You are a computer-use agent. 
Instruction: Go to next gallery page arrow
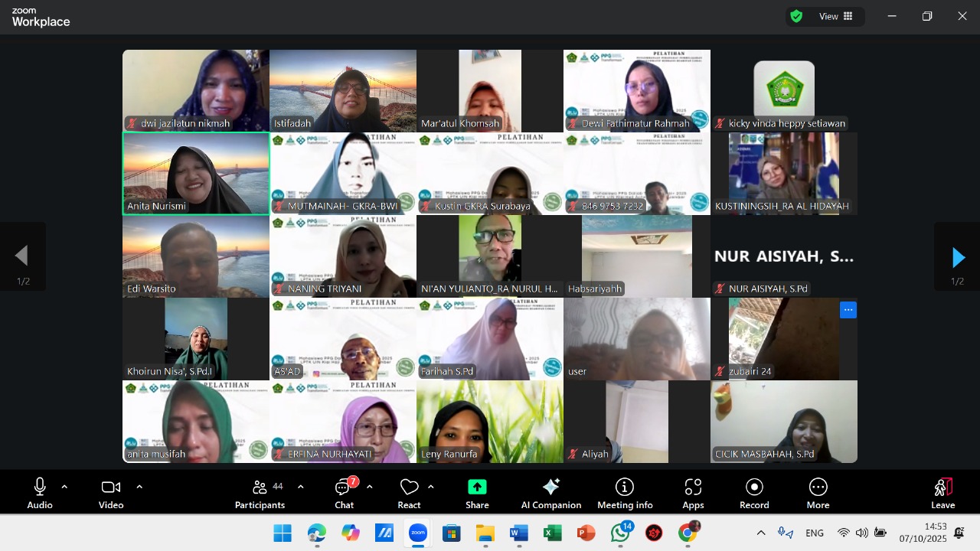[x=957, y=257]
